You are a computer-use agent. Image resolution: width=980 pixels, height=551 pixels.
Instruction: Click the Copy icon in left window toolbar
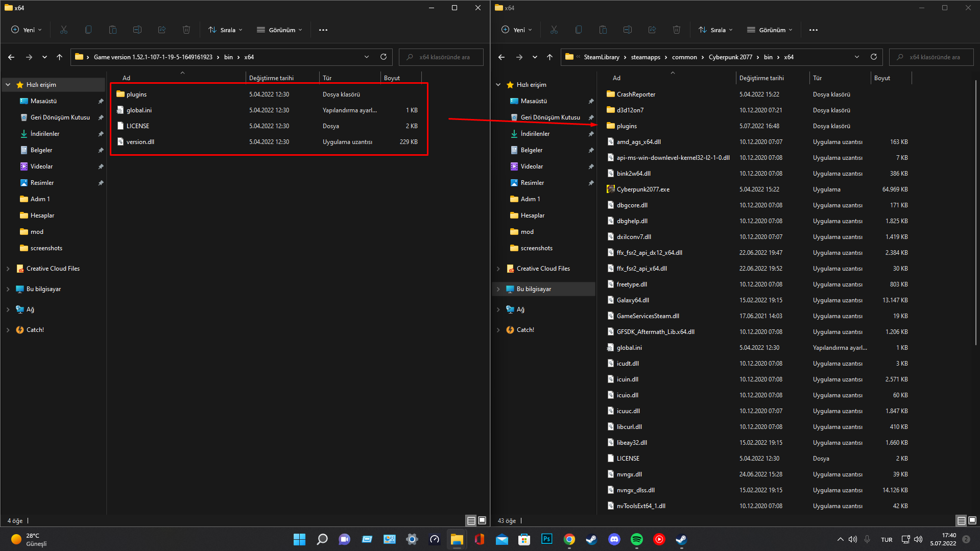tap(88, 30)
